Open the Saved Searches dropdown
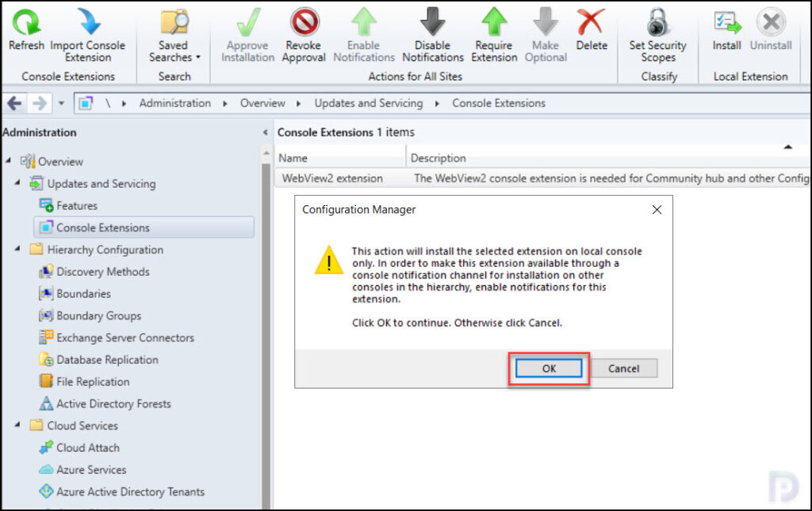The width and height of the screenshot is (812, 511). click(x=174, y=35)
